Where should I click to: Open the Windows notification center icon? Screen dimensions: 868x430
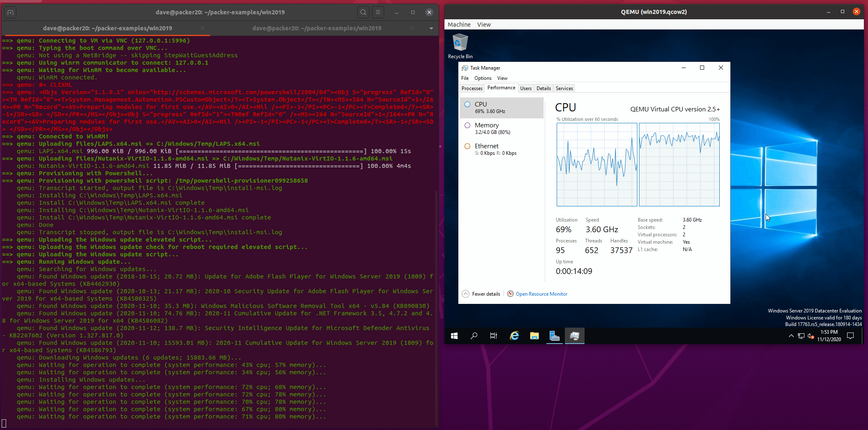point(850,336)
